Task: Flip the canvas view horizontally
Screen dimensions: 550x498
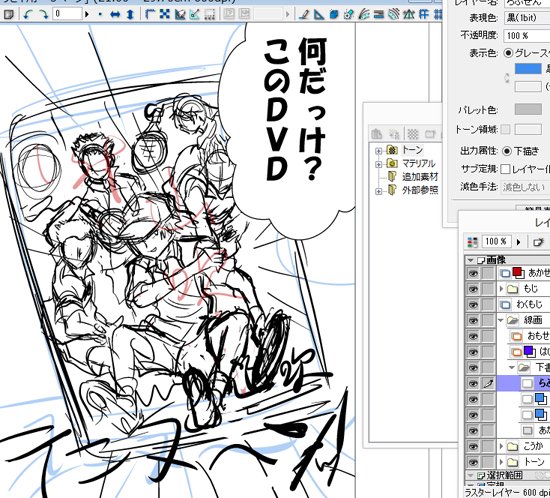Action: click(115, 14)
